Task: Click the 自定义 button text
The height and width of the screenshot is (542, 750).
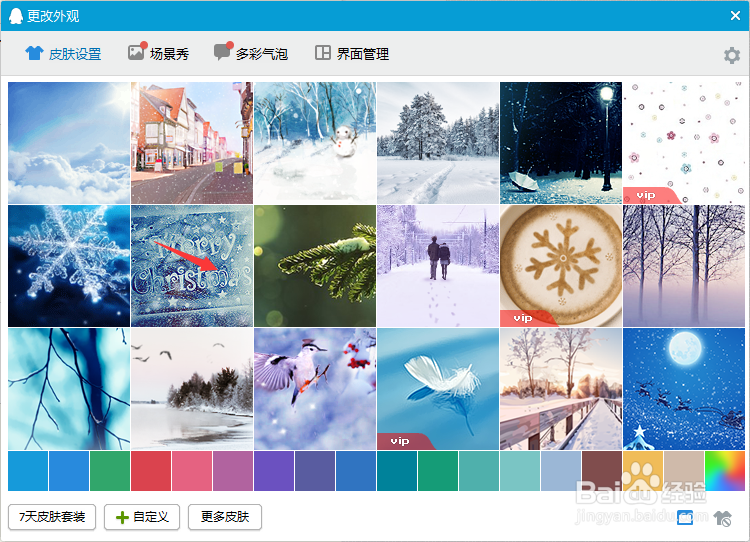Action: (151, 517)
